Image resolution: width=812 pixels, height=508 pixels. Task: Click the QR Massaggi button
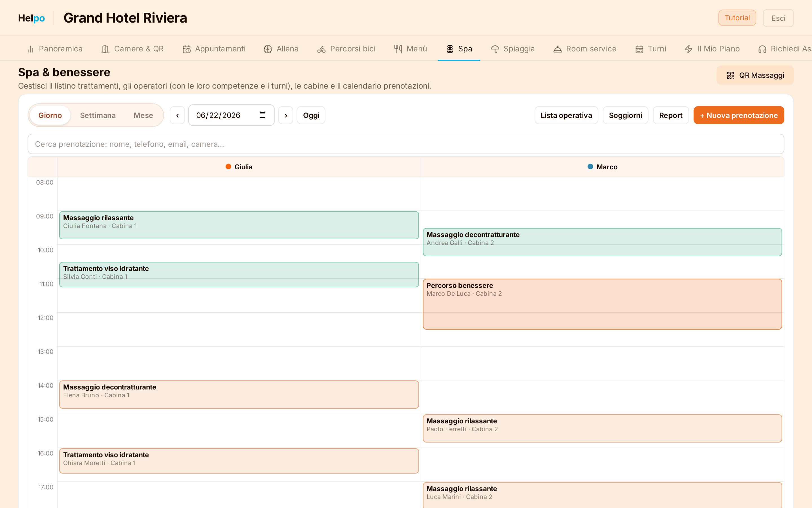point(755,75)
